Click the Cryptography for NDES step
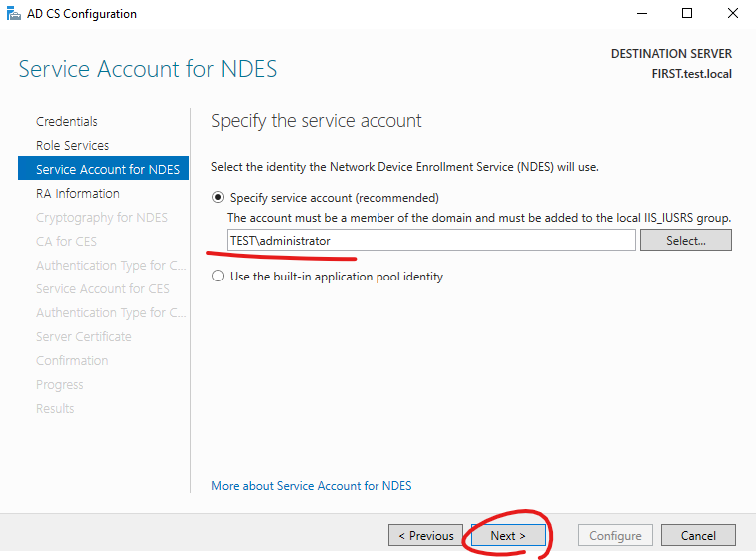 (102, 218)
